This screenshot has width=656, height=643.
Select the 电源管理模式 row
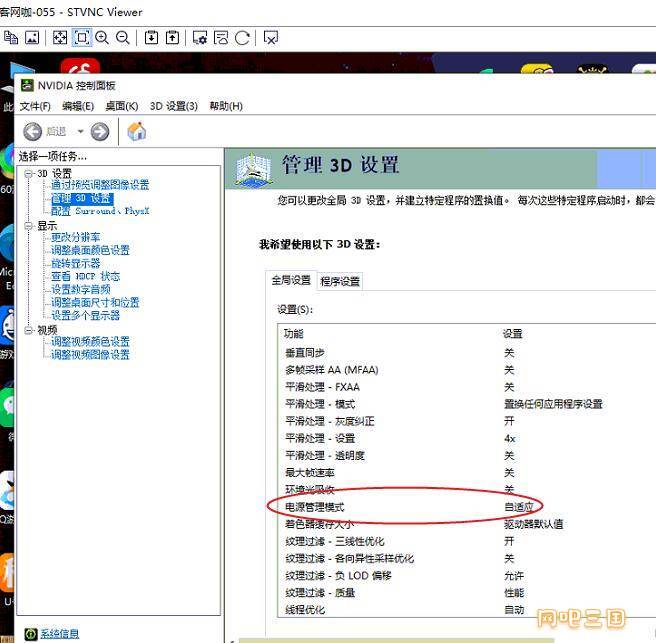467,507
